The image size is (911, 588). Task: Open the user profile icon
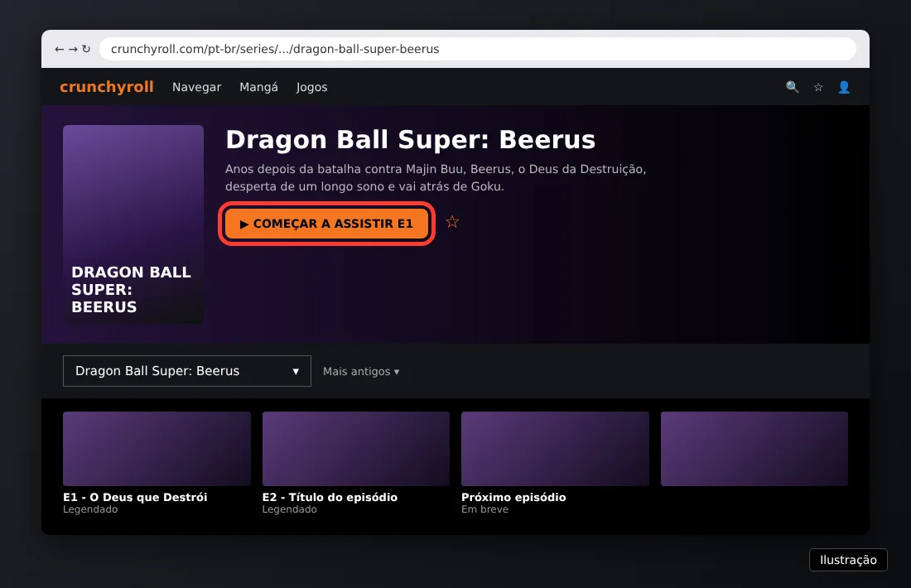pyautogui.click(x=844, y=87)
